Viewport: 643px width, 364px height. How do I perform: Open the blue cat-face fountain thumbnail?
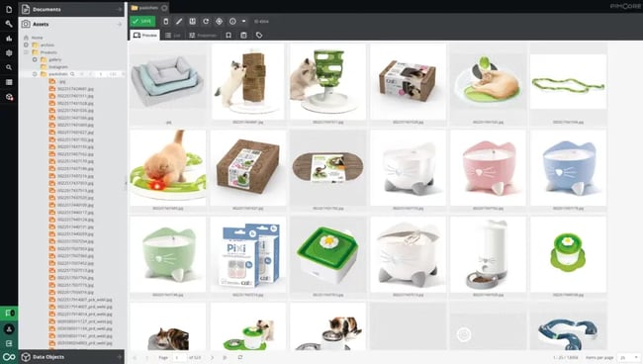(568, 167)
